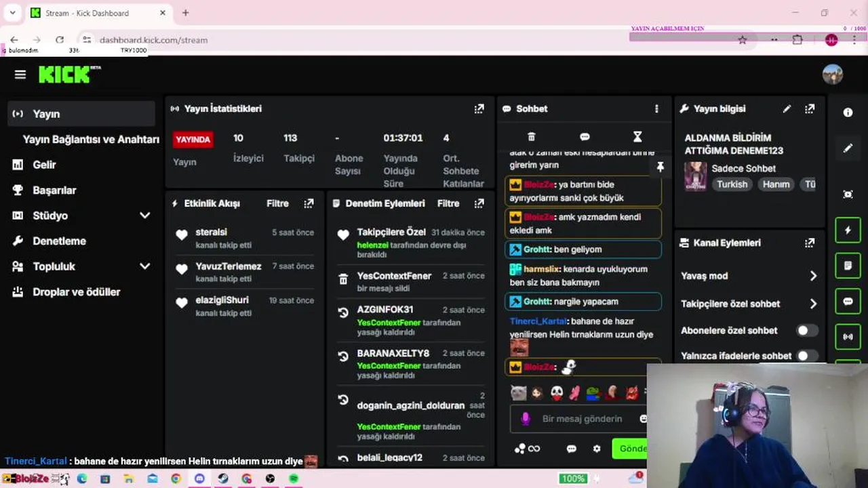The width and height of the screenshot is (868, 488).
Task: Click the pin icon in chat
Action: 660,167
